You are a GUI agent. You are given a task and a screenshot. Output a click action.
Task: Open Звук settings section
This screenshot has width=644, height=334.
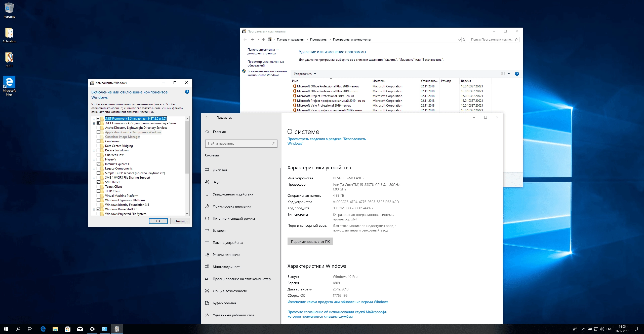click(241, 182)
